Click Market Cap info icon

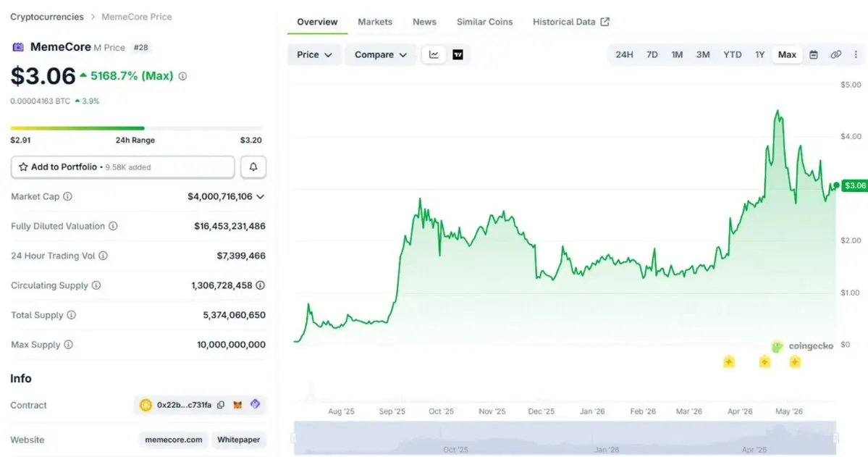tap(67, 196)
